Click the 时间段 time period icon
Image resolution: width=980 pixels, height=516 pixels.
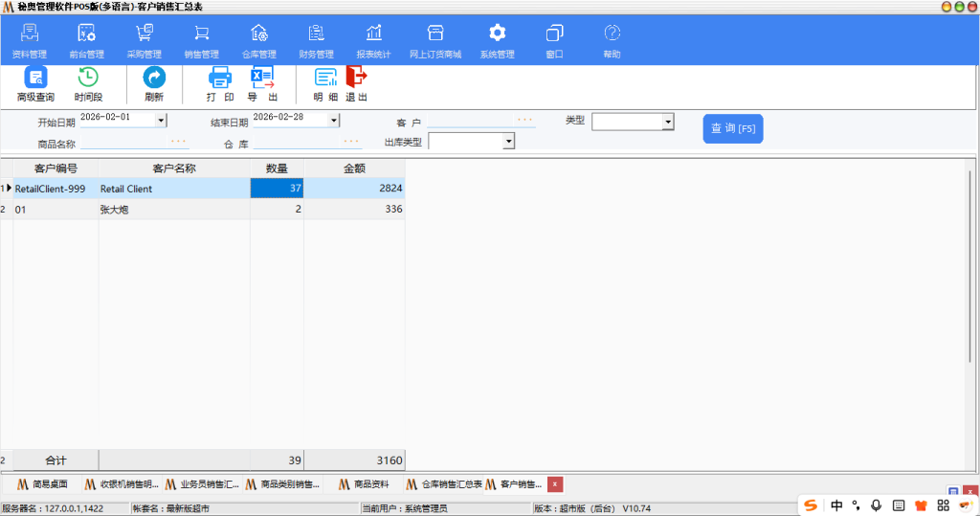(x=88, y=84)
